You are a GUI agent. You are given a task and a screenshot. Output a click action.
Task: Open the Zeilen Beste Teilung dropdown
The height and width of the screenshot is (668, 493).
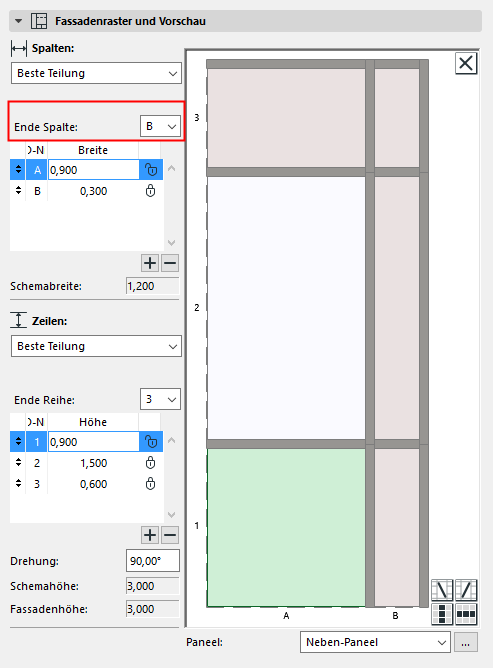tap(96, 346)
